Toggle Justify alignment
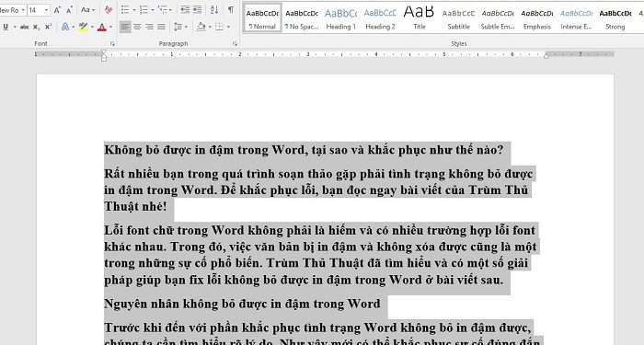Viewport: 644px width, 345px height. point(161,27)
